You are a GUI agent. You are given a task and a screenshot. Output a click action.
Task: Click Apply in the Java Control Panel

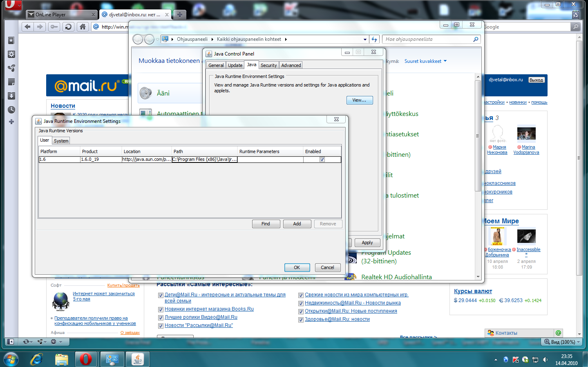[x=367, y=242]
